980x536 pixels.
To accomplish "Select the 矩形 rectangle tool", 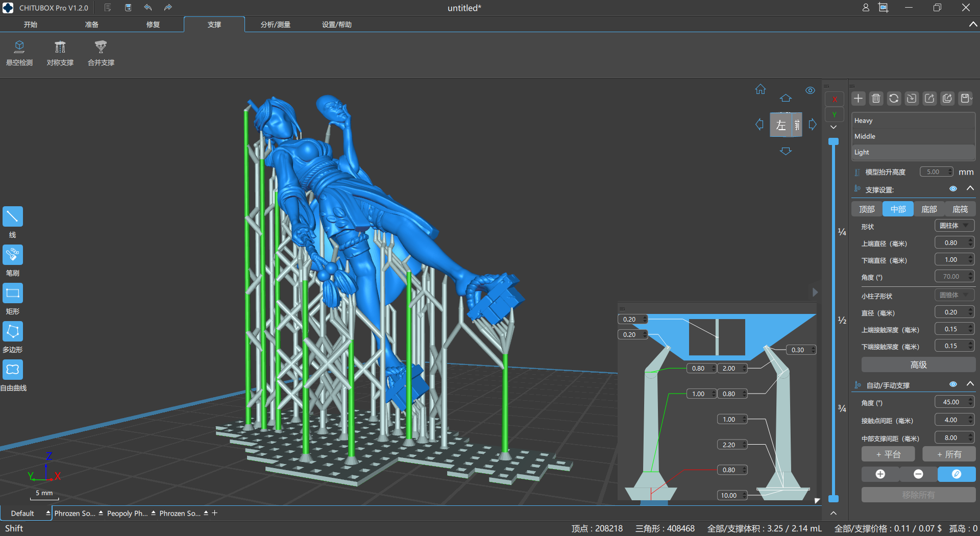I will click(13, 293).
